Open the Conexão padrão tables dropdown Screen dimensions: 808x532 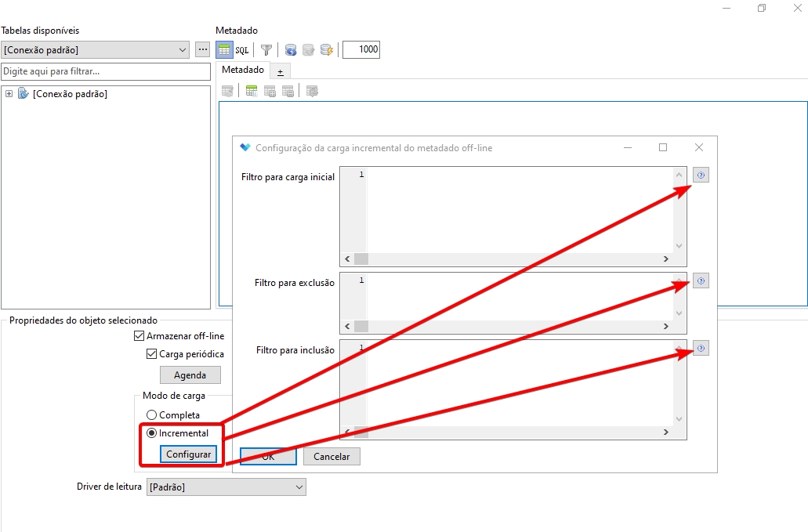tap(96, 49)
